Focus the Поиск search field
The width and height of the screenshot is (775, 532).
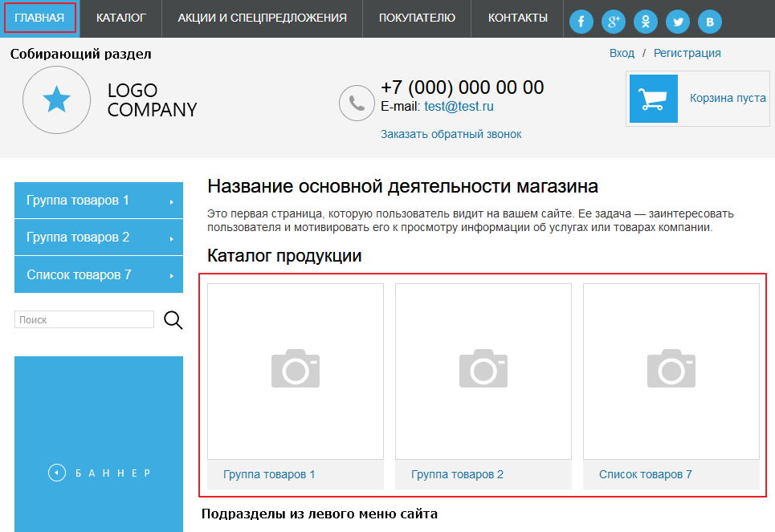coord(84,320)
